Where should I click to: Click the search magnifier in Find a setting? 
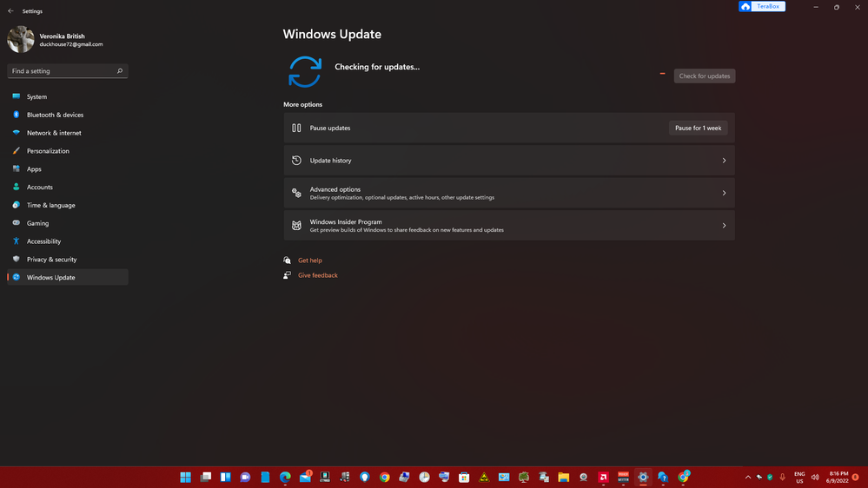[120, 71]
